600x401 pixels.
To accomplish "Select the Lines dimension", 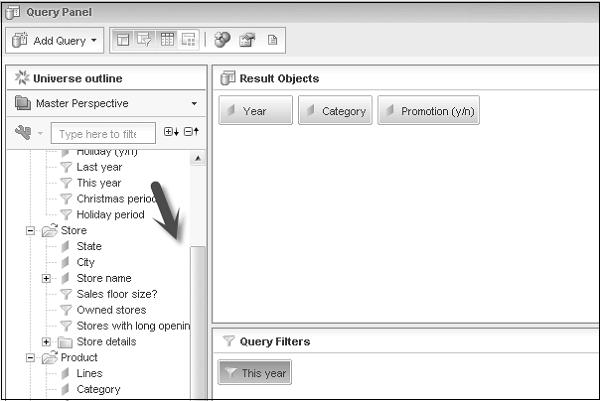I will (90, 373).
